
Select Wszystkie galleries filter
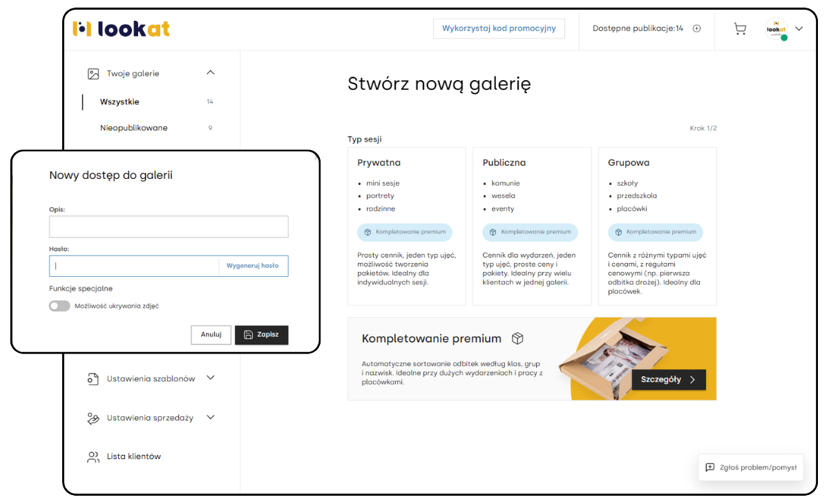pyautogui.click(x=120, y=101)
